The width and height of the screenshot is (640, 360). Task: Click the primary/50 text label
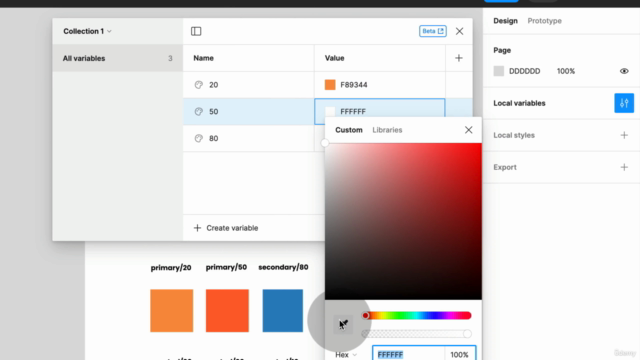point(226,267)
